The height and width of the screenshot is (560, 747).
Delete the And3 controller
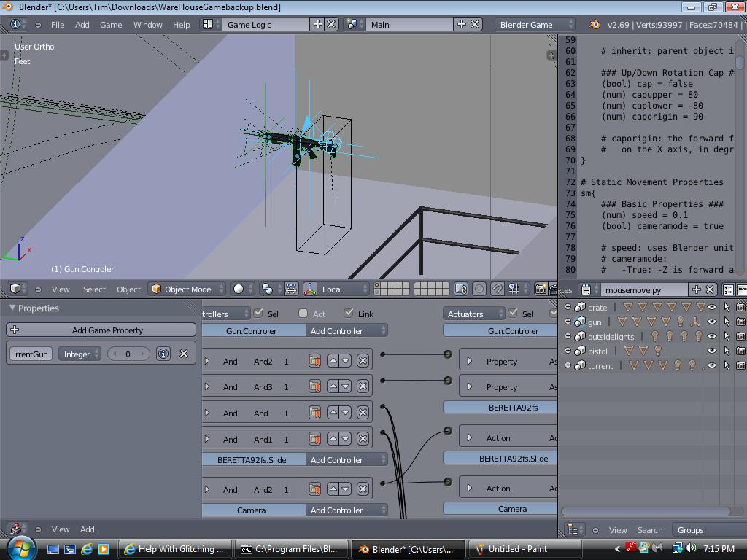pos(363,386)
